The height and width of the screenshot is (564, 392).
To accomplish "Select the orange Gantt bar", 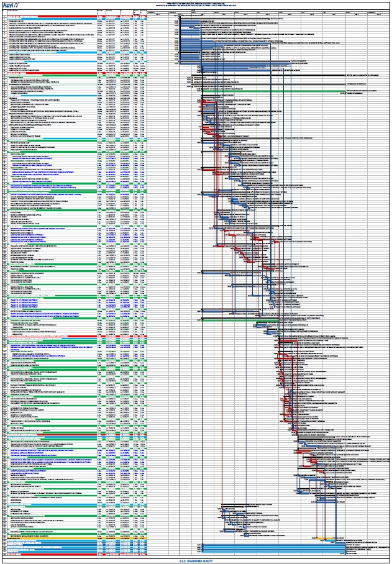I will [325, 538].
